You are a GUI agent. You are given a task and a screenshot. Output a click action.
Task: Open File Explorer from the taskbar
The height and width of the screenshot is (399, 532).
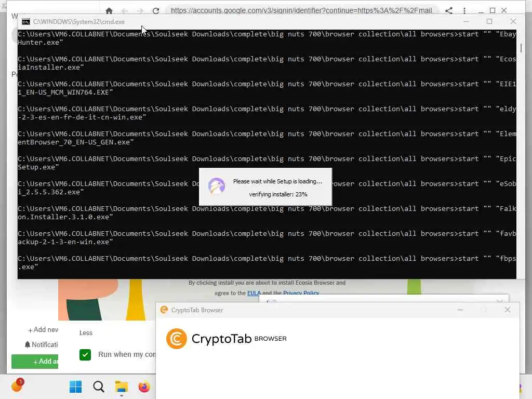pyautogui.click(x=122, y=387)
